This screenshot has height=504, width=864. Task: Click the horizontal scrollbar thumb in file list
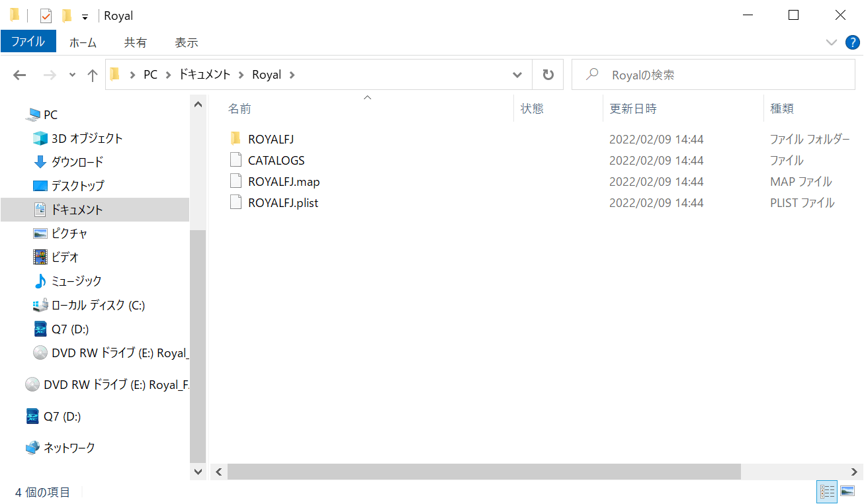pos(484,471)
